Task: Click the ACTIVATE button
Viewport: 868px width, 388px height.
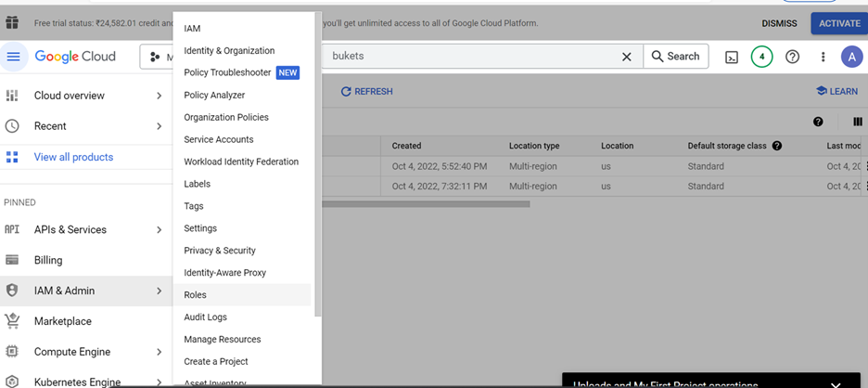Action: (x=838, y=23)
